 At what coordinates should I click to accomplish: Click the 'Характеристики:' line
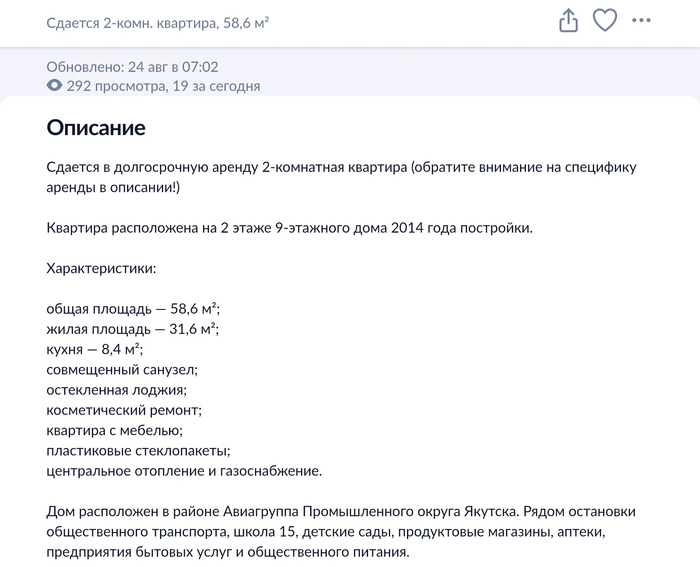101,269
